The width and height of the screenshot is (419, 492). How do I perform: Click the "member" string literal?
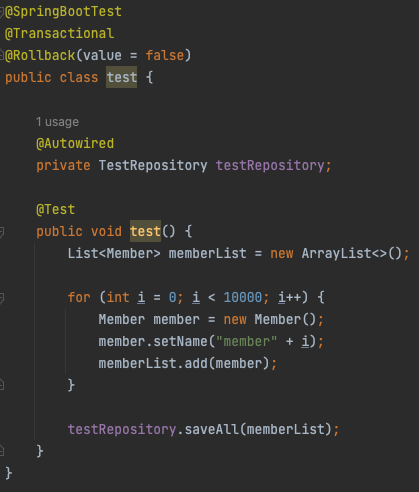tap(246, 341)
